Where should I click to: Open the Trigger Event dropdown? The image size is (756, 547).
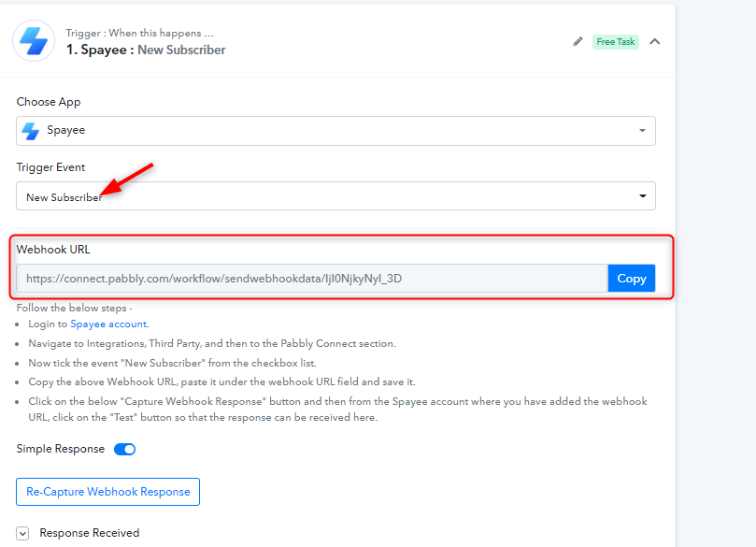[335, 195]
